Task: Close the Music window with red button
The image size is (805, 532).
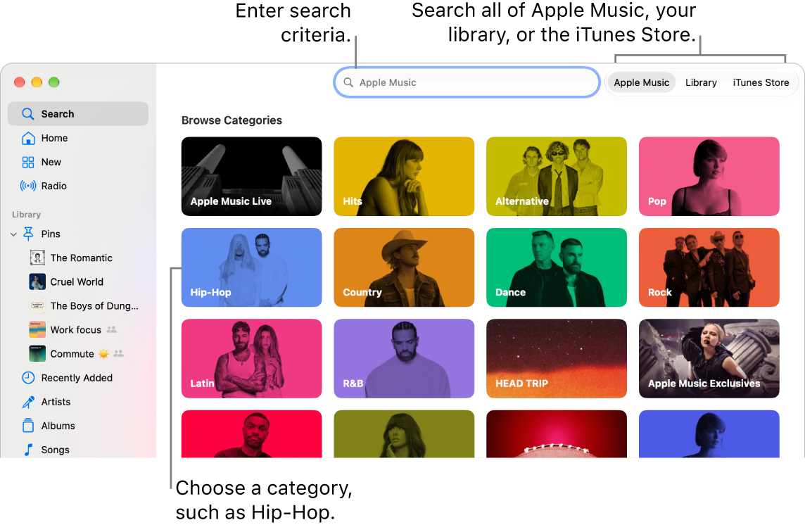Action: (20, 82)
